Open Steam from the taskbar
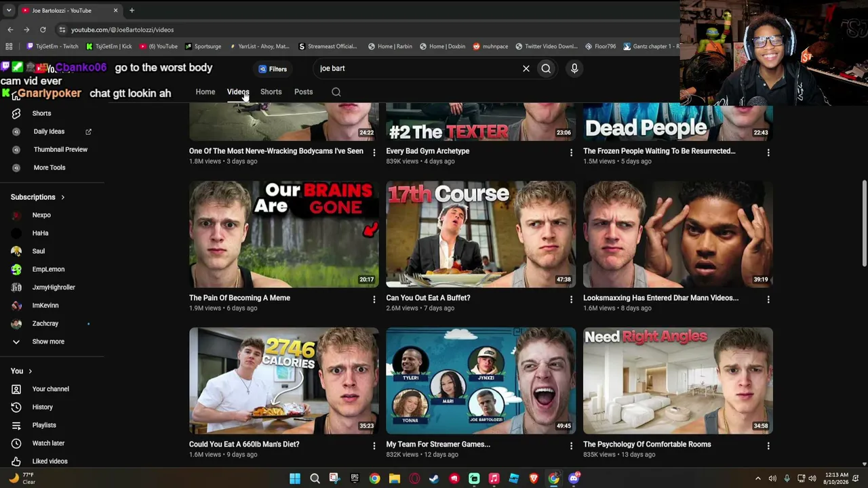Image resolution: width=868 pixels, height=488 pixels. (x=434, y=479)
